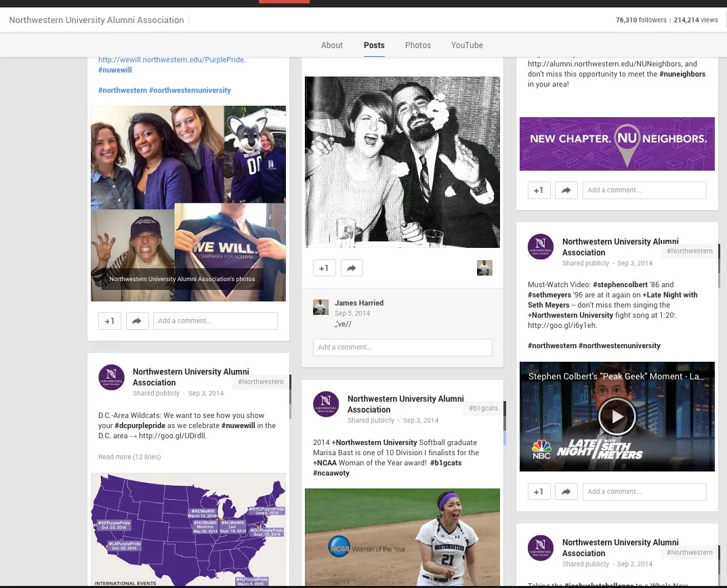Click the Sep 5, 2014 date on James Harried's comment

click(x=352, y=314)
